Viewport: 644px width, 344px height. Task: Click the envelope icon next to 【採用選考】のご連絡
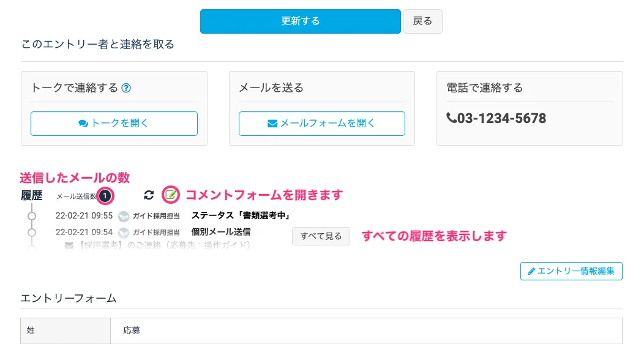[x=69, y=245]
